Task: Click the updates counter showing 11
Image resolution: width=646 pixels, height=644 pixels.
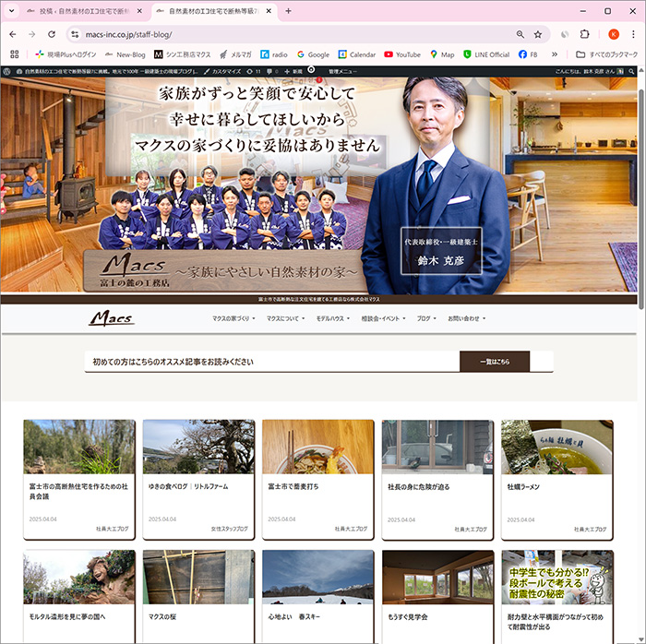Action: tap(254, 71)
